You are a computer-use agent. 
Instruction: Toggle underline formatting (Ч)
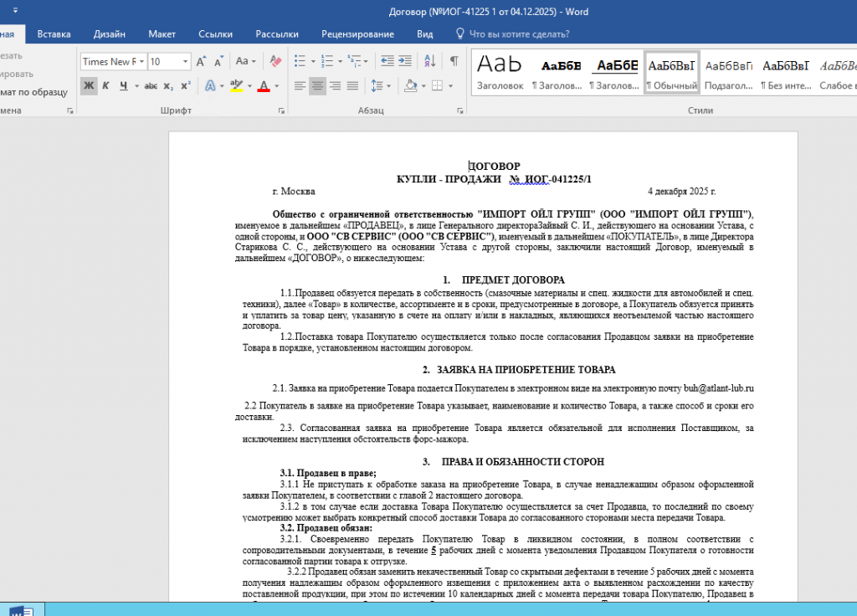point(124,86)
